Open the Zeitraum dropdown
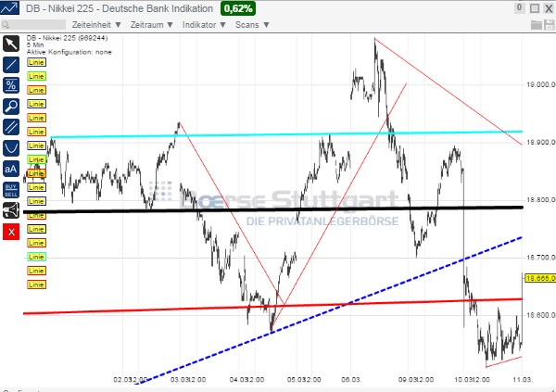The height and width of the screenshot is (392, 556). (x=151, y=25)
